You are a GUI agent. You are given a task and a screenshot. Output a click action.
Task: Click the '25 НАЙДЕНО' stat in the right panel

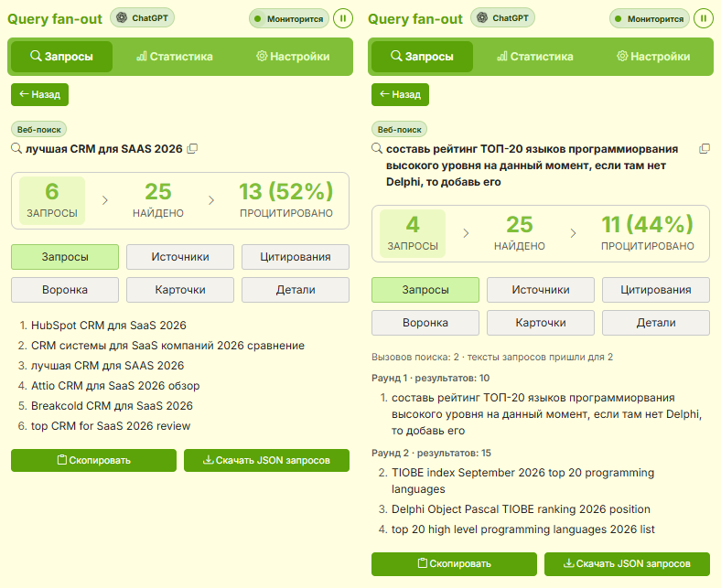click(x=519, y=233)
